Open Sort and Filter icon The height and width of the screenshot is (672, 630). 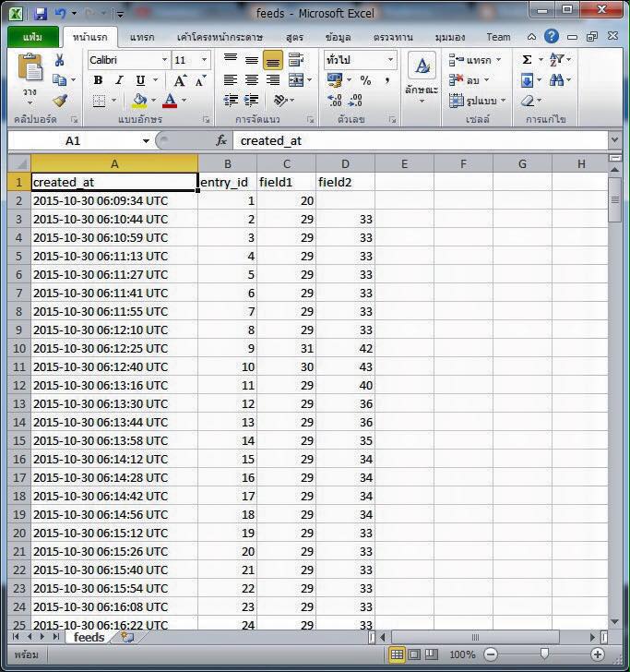557,60
